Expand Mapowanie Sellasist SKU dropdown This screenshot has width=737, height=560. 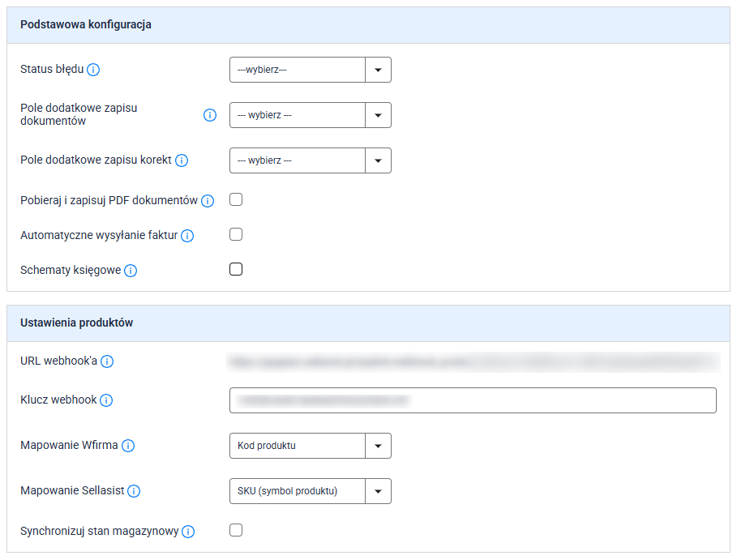pos(310,491)
